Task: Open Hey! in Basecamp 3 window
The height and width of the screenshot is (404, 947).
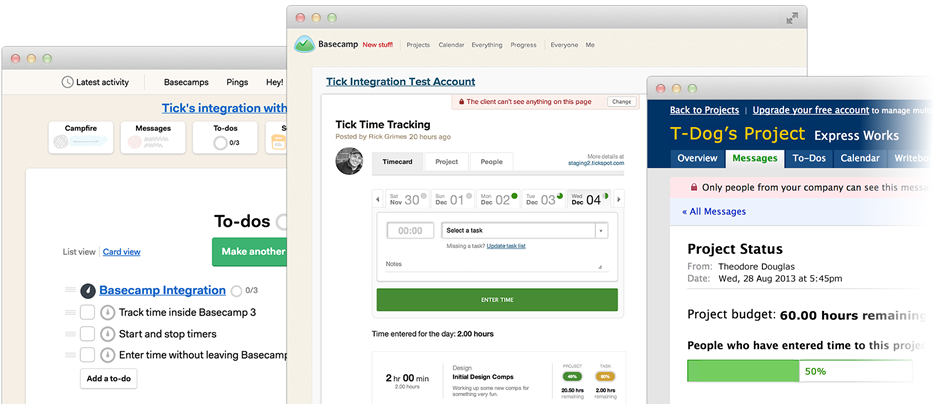Action: click(274, 82)
